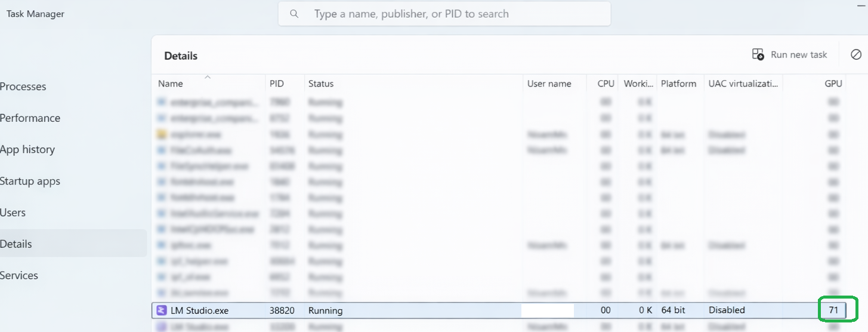Type-to-search box: click to focus
The image size is (868, 332).
(444, 14)
